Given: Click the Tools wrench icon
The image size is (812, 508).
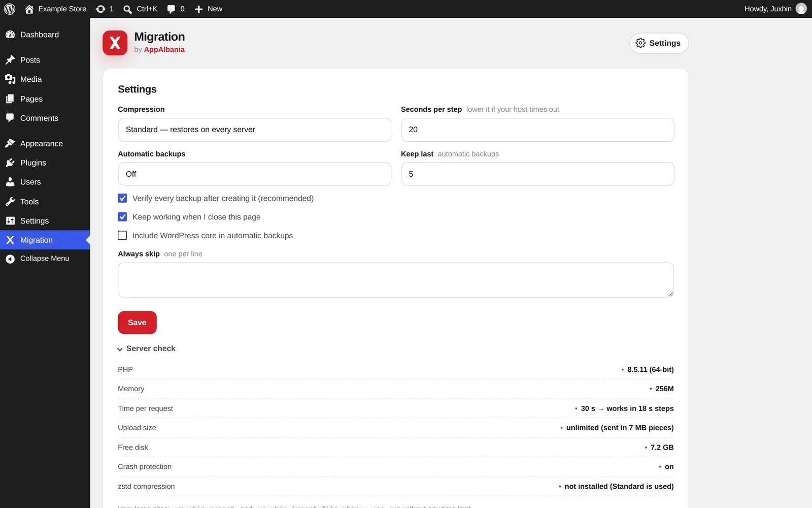Looking at the screenshot, I should pyautogui.click(x=10, y=202).
